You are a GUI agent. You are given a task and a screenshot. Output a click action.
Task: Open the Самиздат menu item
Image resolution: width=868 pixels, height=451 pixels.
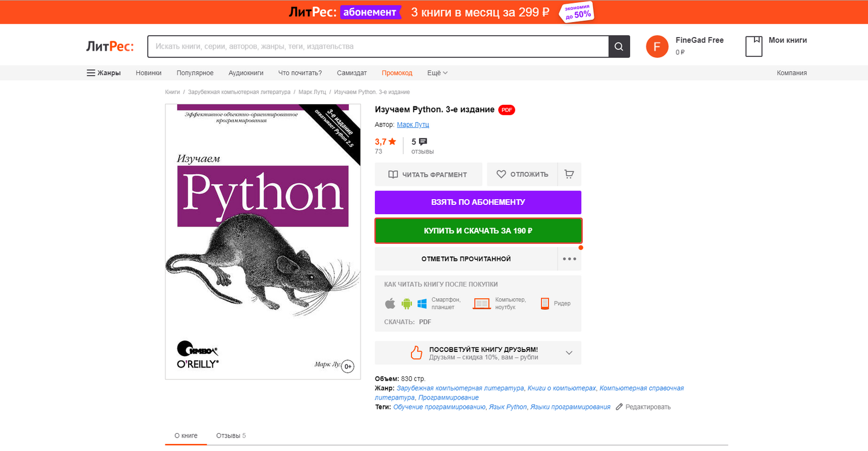352,73
